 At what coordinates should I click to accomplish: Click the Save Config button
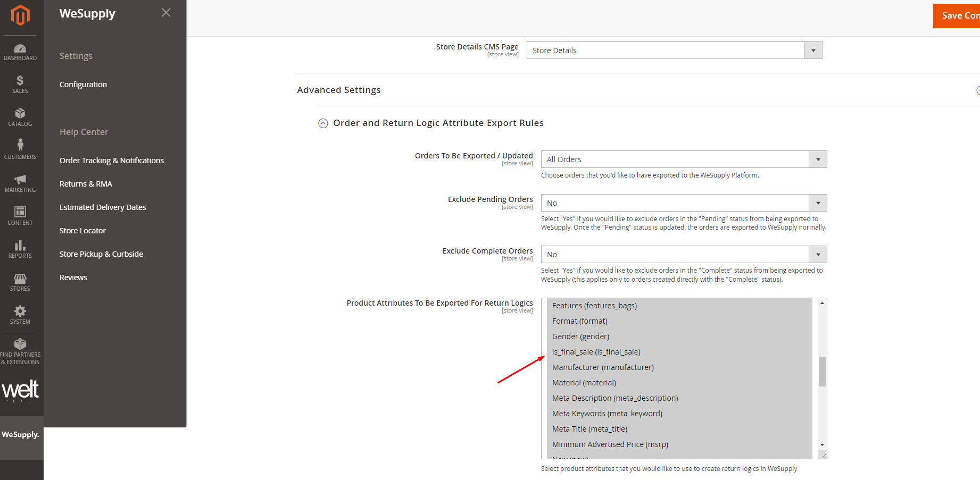[x=957, y=16]
